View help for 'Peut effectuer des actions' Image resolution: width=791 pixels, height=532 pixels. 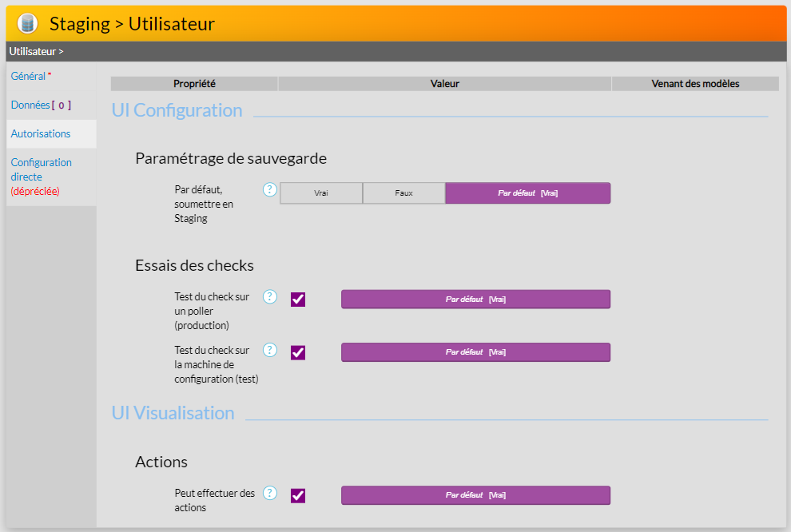coord(270,493)
